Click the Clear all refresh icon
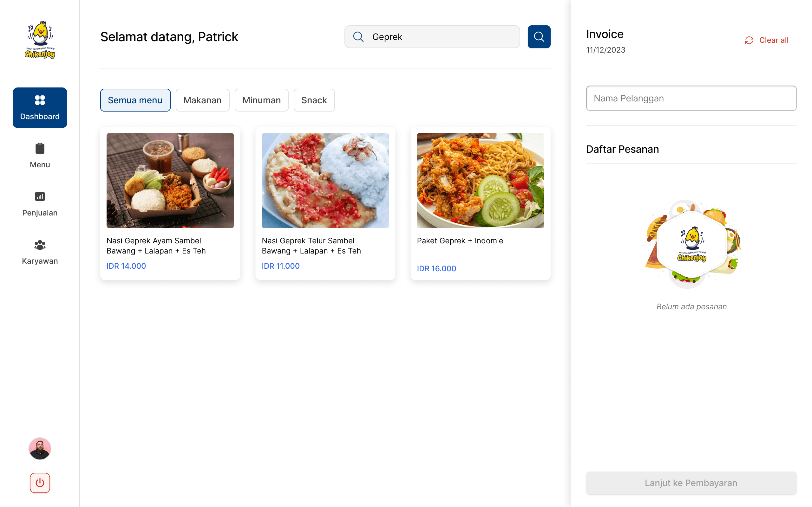This screenshot has width=812, height=507. coord(749,40)
